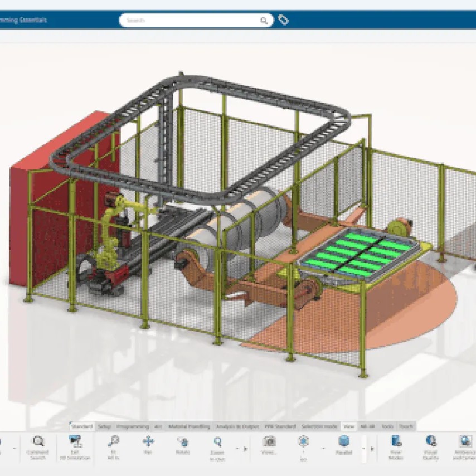Open the Analysis & Output tab
Viewport: 476px width, 476px height.
click(237, 426)
